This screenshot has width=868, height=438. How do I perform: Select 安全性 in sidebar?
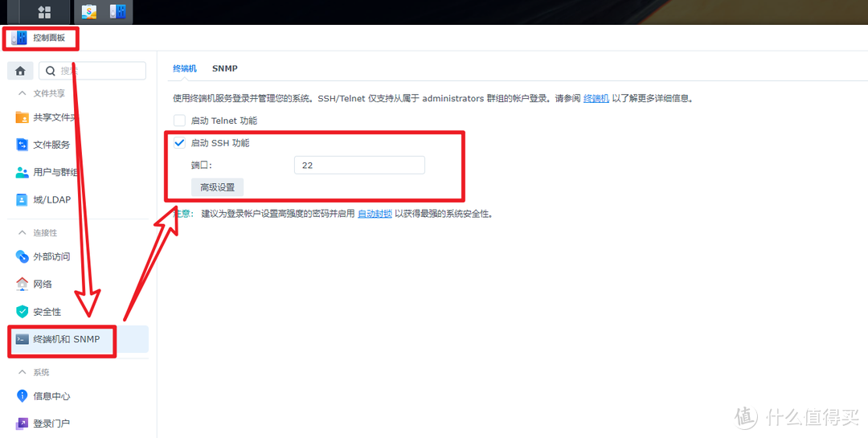[47, 312]
